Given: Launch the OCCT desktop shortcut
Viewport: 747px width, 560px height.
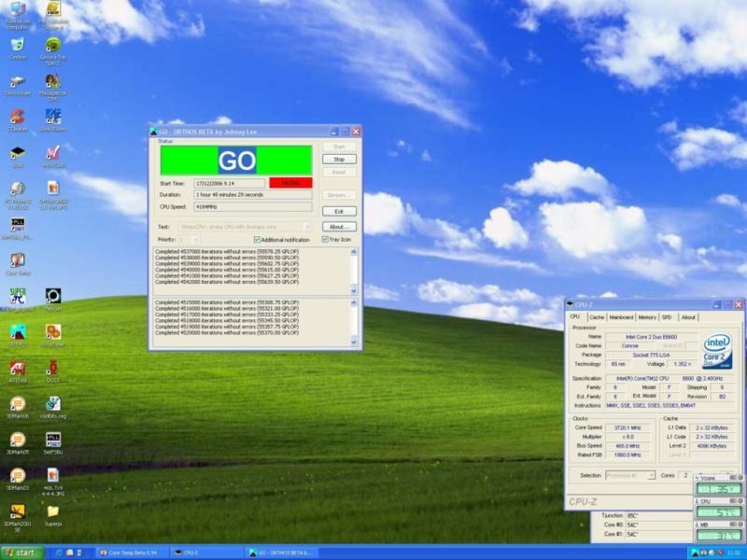Looking at the screenshot, I should (x=53, y=368).
